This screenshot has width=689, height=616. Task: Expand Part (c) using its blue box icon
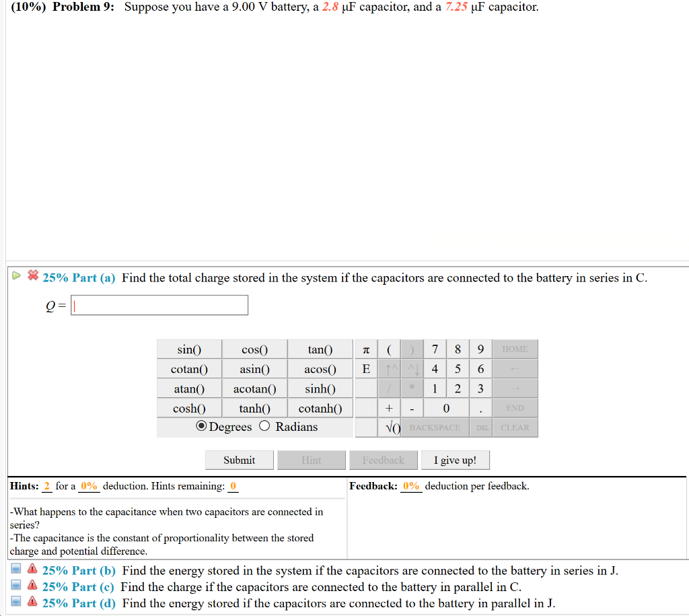click(x=16, y=585)
